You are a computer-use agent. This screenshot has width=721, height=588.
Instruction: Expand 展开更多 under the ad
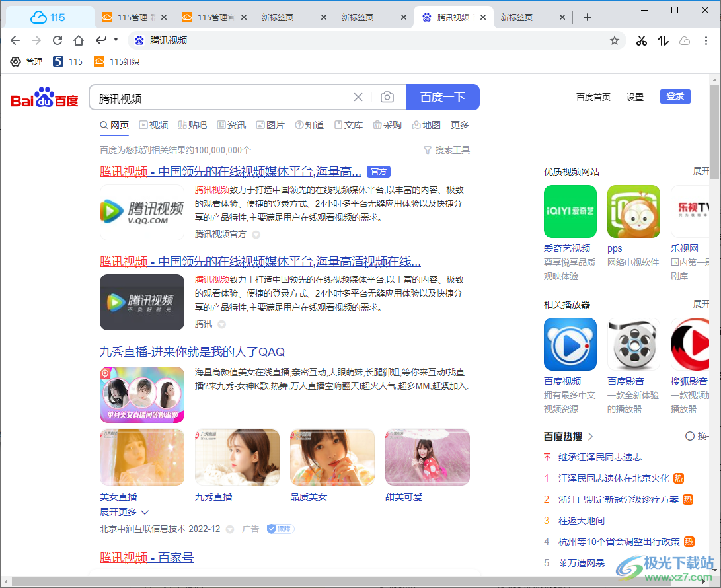point(124,512)
